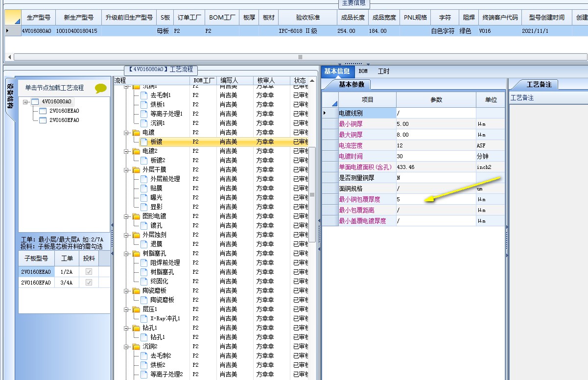The image size is (588, 380).
Task: Click the page icon next to 板镀
Action: [144, 142]
